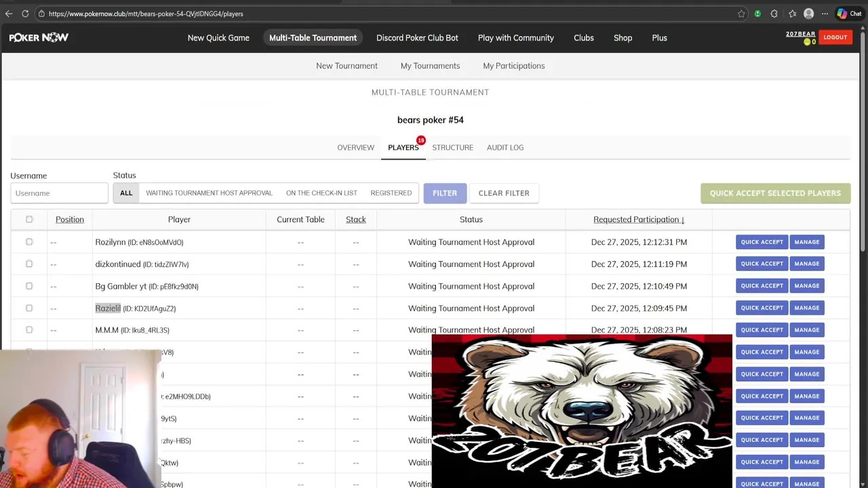Quick accept Rozilynn

click(762, 242)
